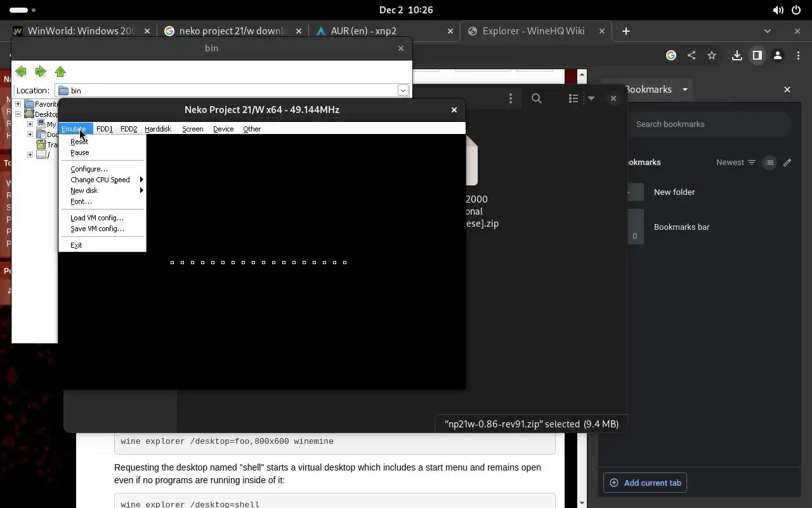Open the system power icon
This screenshot has height=508, width=812.
tap(797, 10)
